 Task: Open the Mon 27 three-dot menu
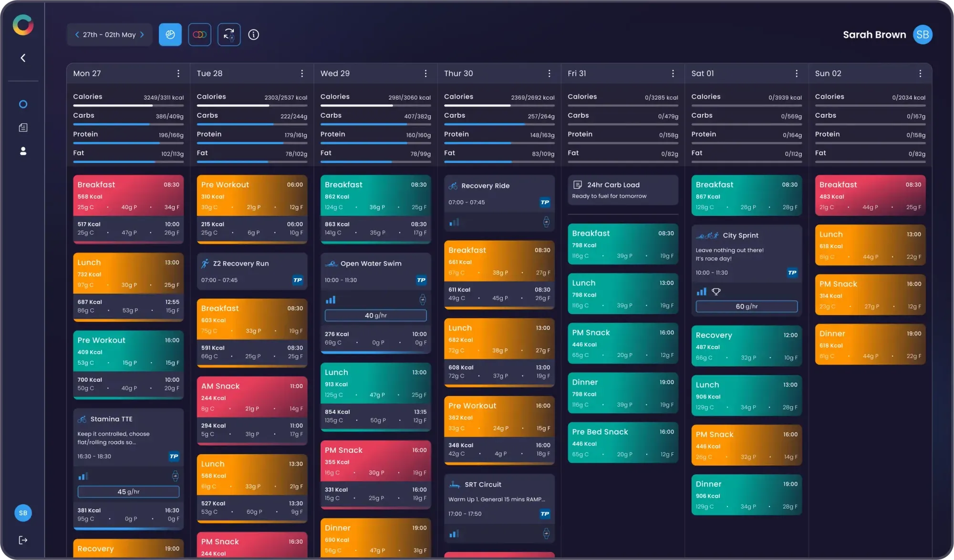[178, 73]
